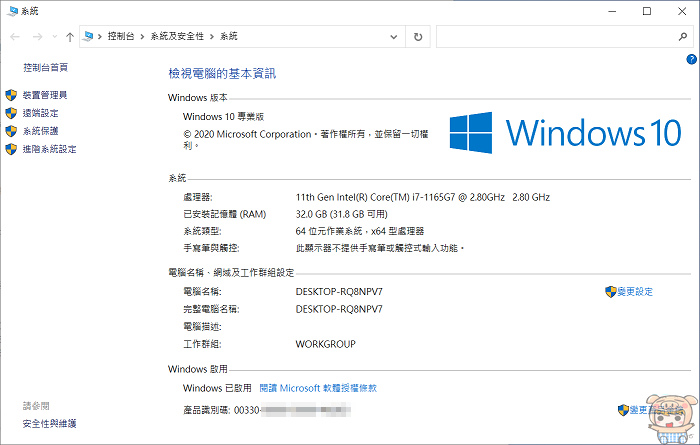Viewport: 700px width, 445px height.
Task: Click the 產品識別碼 00330 text
Action: [221, 410]
